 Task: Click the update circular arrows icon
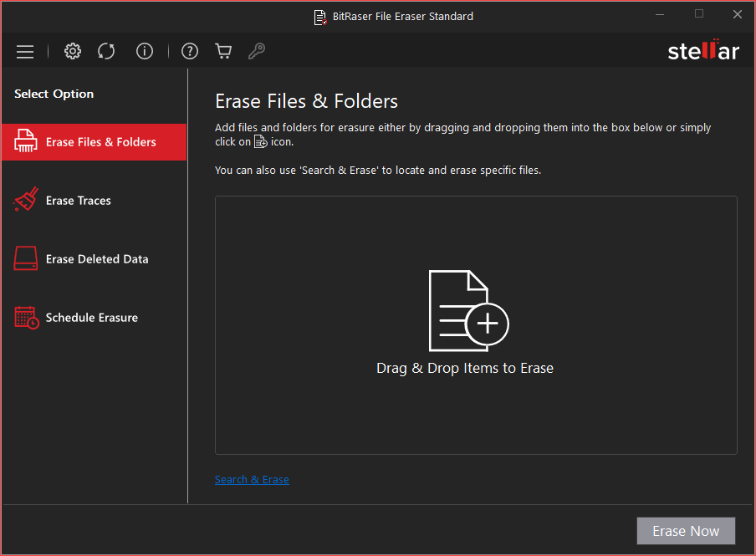pyautogui.click(x=106, y=51)
